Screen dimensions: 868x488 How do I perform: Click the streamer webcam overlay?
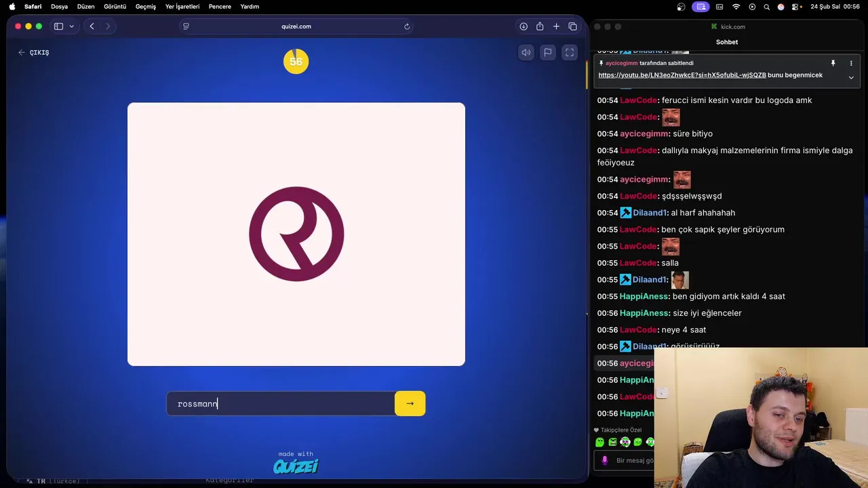coord(761,418)
